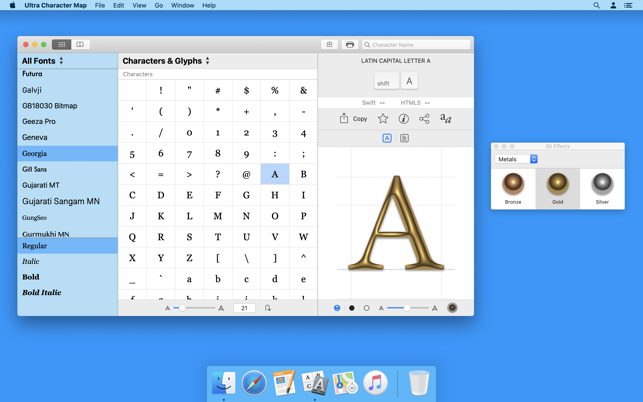This screenshot has width=643, height=402.
Task: Select the black dot radio option
Action: tap(352, 308)
